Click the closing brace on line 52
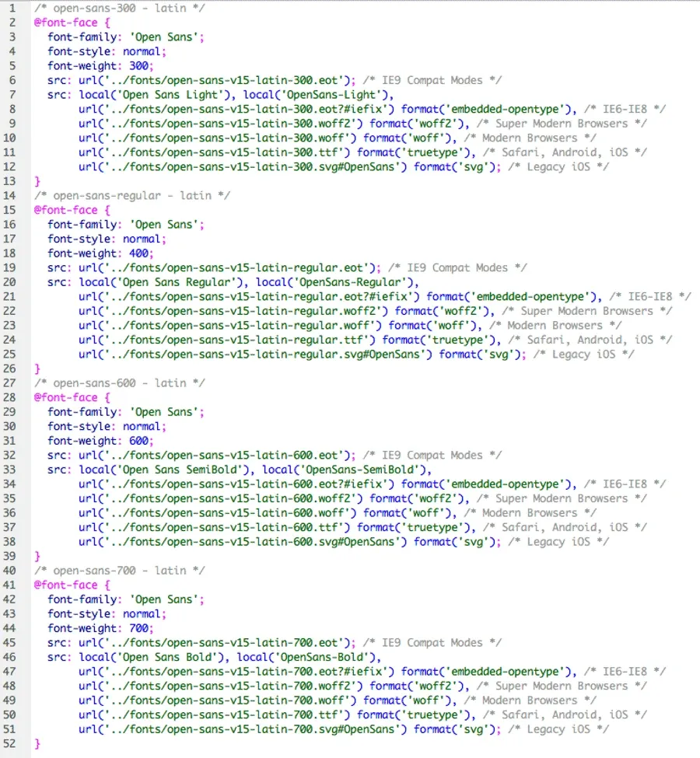The height and width of the screenshot is (758, 700). point(37,744)
